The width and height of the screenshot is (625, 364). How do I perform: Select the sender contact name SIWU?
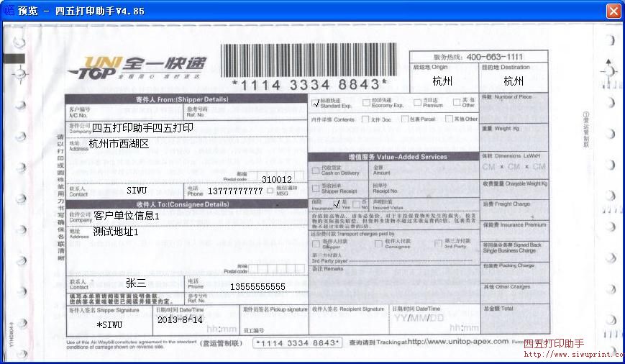[137, 190]
